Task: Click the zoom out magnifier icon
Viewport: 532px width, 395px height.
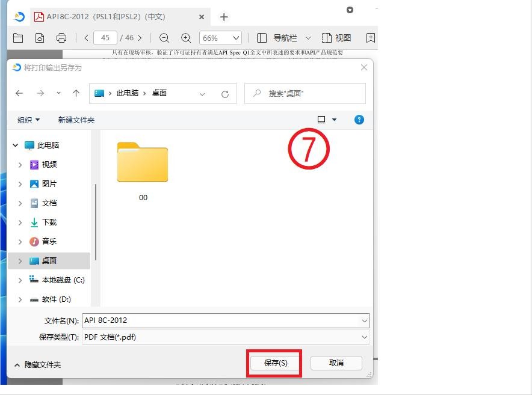Action: [164, 38]
